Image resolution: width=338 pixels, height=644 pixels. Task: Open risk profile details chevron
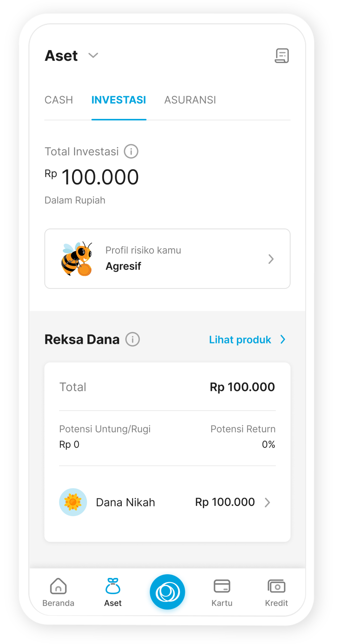(x=271, y=259)
